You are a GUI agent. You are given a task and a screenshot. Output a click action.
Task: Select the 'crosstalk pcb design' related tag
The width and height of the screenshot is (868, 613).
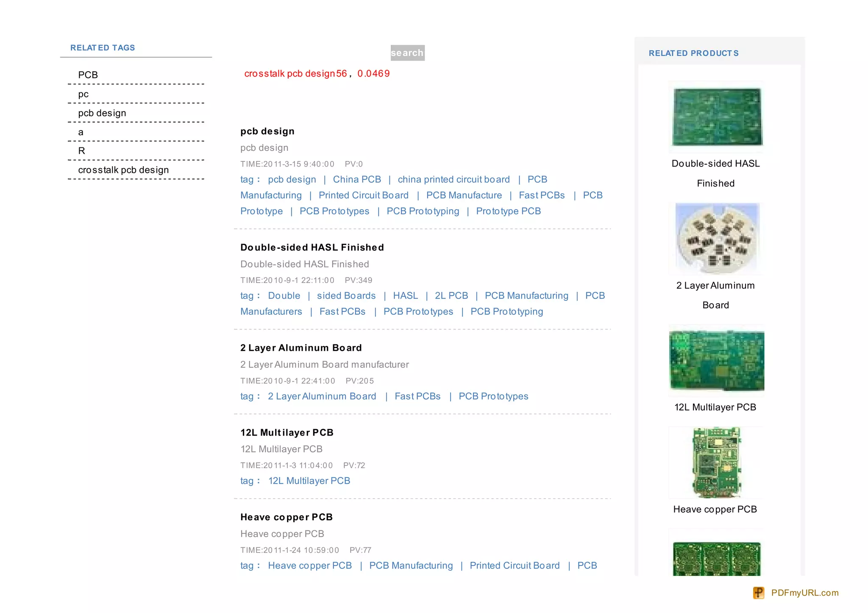coord(123,170)
